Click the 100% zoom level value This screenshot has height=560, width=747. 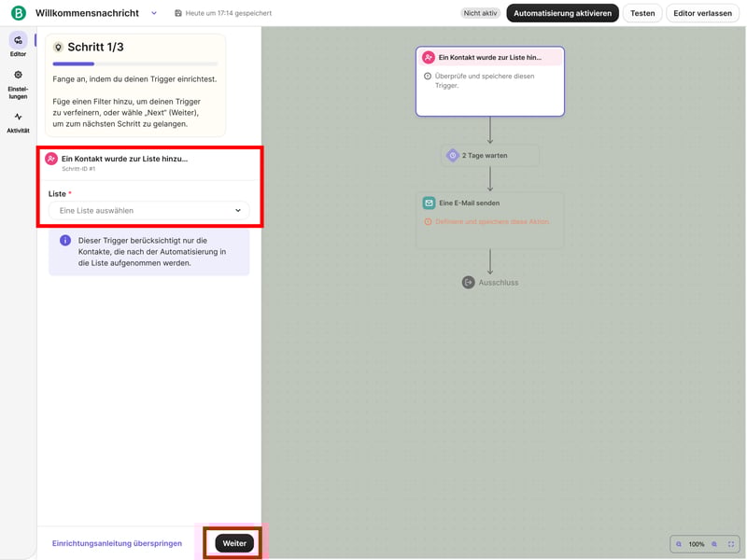(696, 544)
